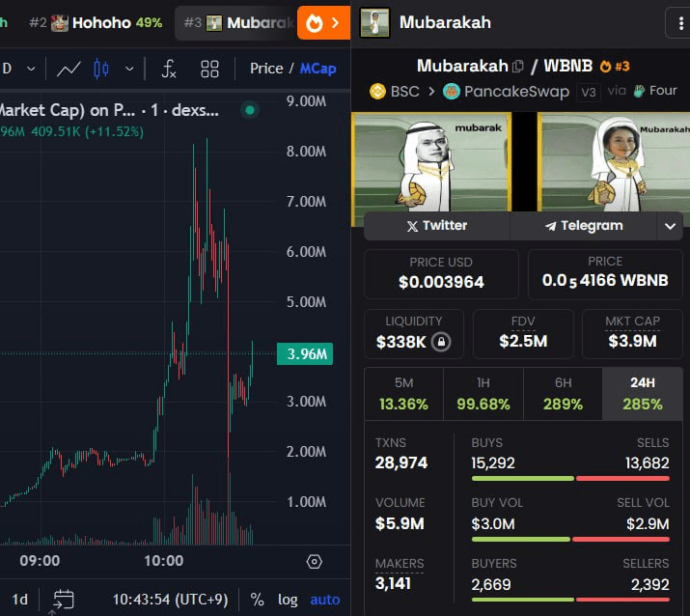Click the BSC chain logo
The width and height of the screenshot is (690, 616).
(x=377, y=92)
